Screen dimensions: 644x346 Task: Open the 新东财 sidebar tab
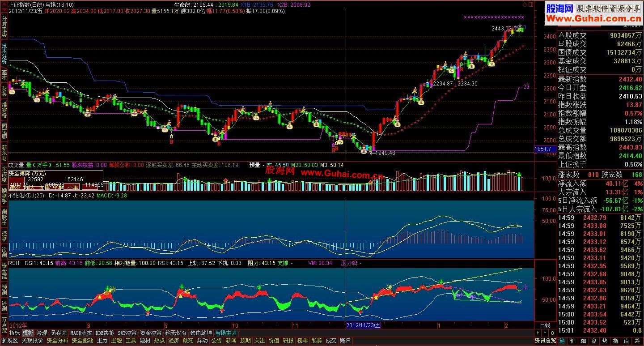click(x=4, y=154)
